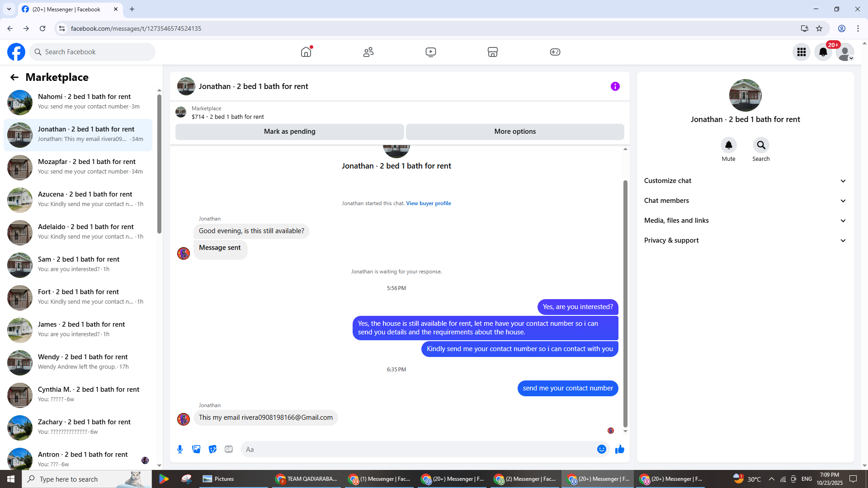Send a thumbs-up like

coord(619,449)
